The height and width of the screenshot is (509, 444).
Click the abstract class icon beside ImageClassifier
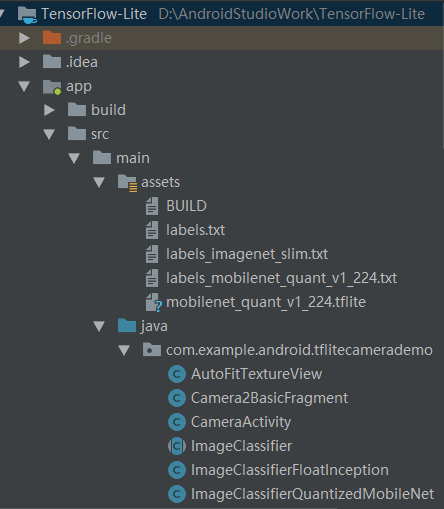click(177, 446)
